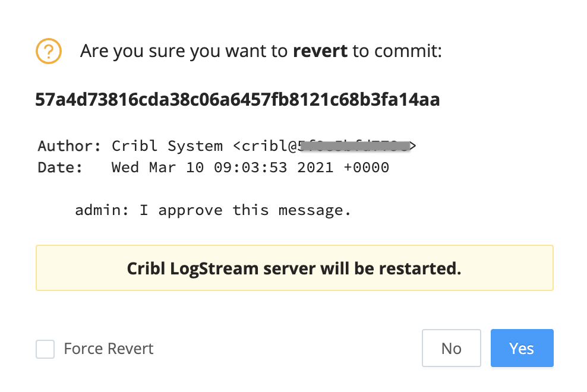Viewport: 587px width, 392px height.
Task: Confirm revert with the Yes button
Action: tap(522, 348)
